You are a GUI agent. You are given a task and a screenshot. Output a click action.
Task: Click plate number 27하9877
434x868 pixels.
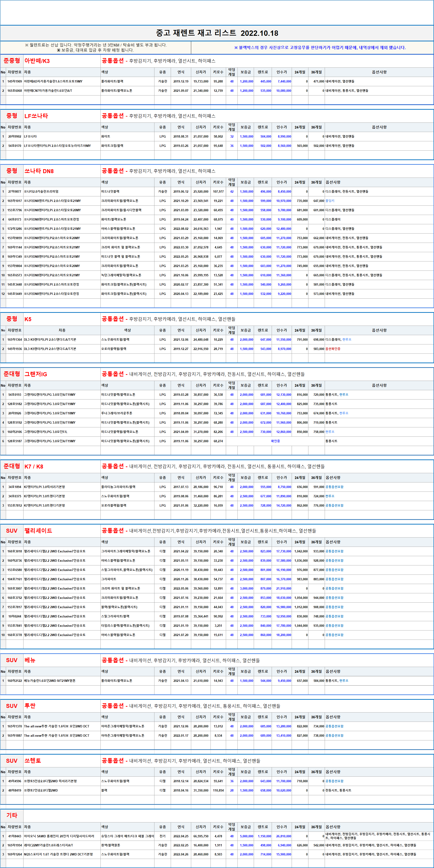[14, 191]
